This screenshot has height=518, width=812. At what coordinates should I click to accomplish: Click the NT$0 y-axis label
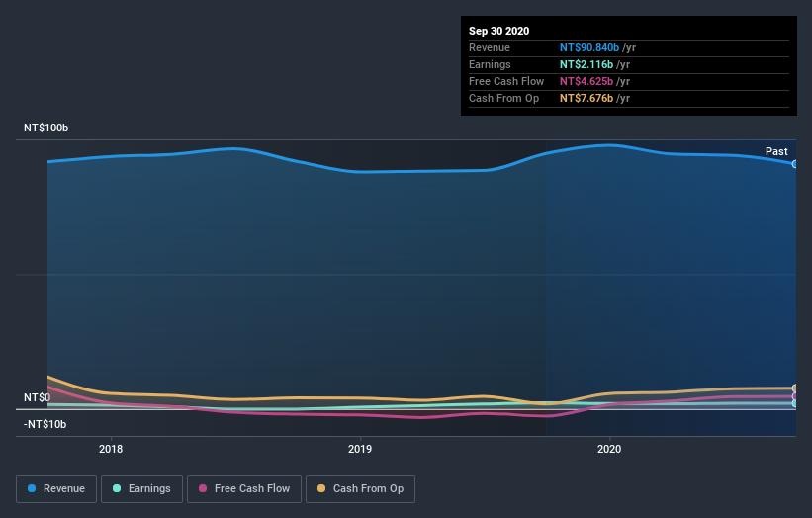click(x=38, y=397)
